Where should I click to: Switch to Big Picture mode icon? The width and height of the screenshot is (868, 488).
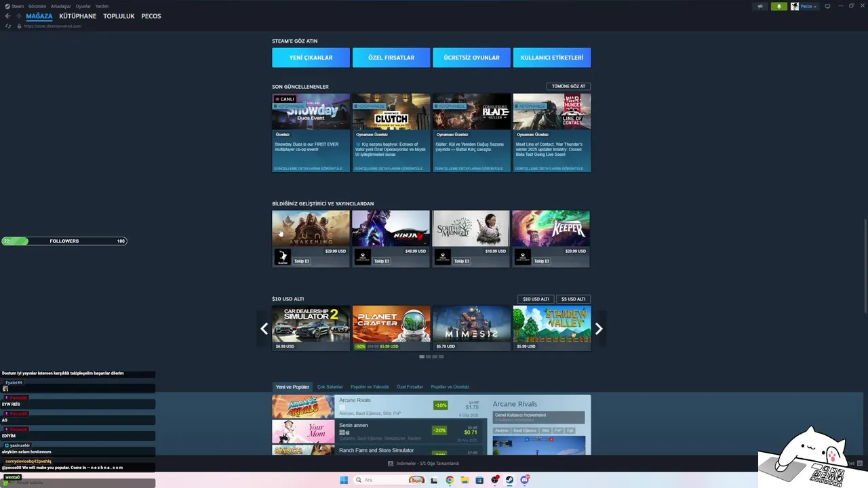(827, 6)
